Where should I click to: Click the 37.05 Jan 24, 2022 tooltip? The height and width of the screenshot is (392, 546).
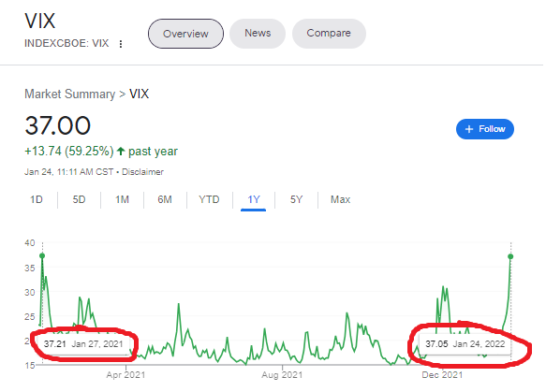[x=465, y=344]
